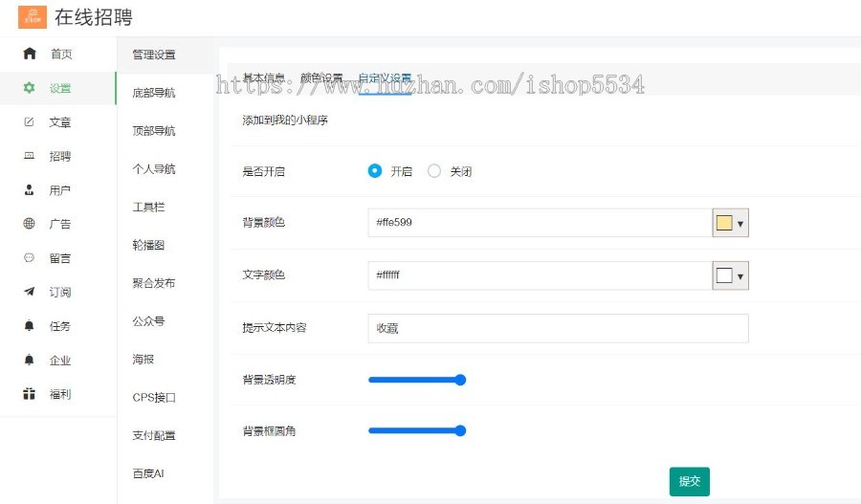861x504 pixels.
Task: Click the orange 在线招聘 logo icon
Action: [32, 16]
